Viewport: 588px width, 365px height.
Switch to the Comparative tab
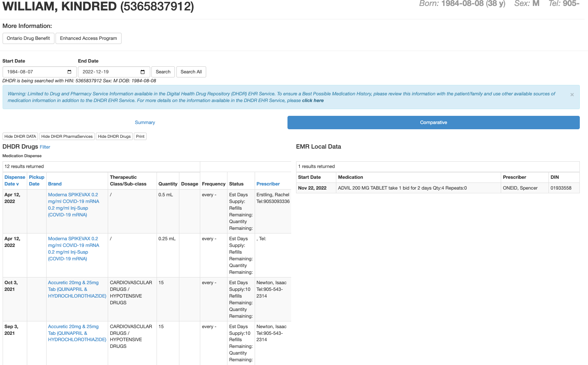(x=433, y=123)
